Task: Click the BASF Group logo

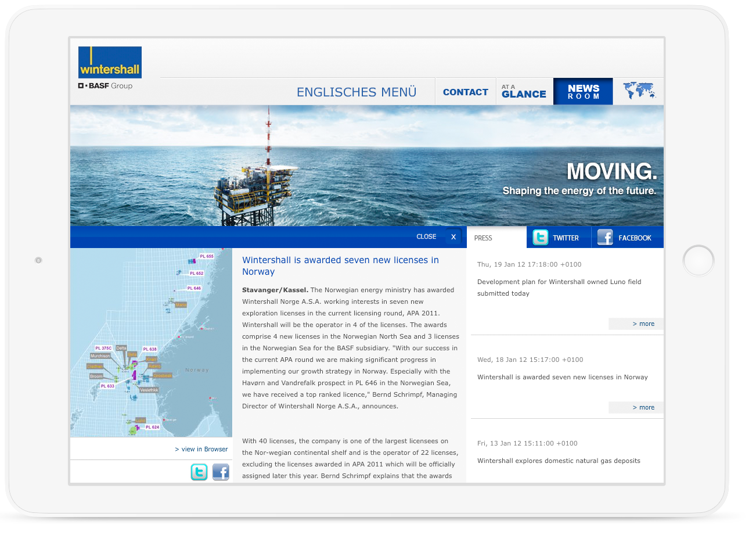Action: pos(106,86)
